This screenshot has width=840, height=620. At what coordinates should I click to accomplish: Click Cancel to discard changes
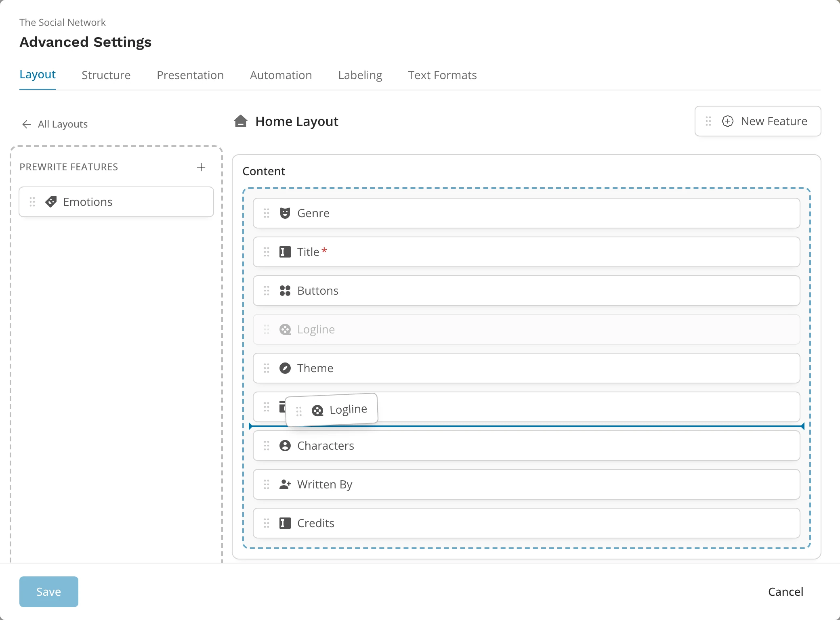click(786, 592)
